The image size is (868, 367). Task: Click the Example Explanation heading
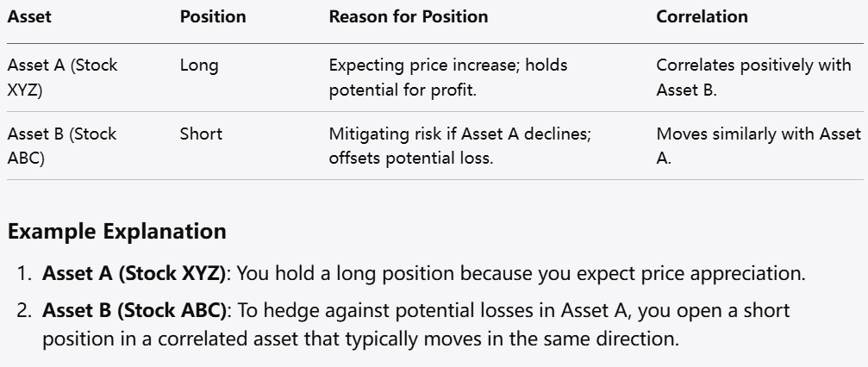coord(116,232)
